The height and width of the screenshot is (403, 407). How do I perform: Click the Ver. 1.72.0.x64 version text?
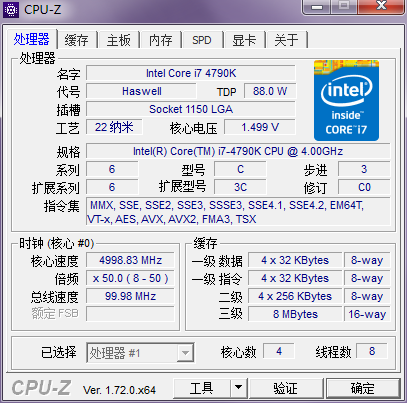[x=119, y=390]
